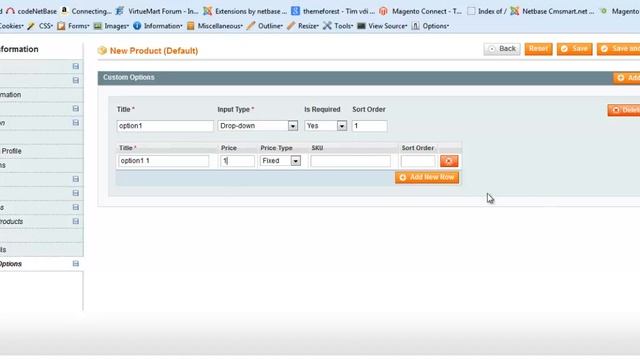
Task: Click the New Product (Default) heading
Action: [x=154, y=51]
